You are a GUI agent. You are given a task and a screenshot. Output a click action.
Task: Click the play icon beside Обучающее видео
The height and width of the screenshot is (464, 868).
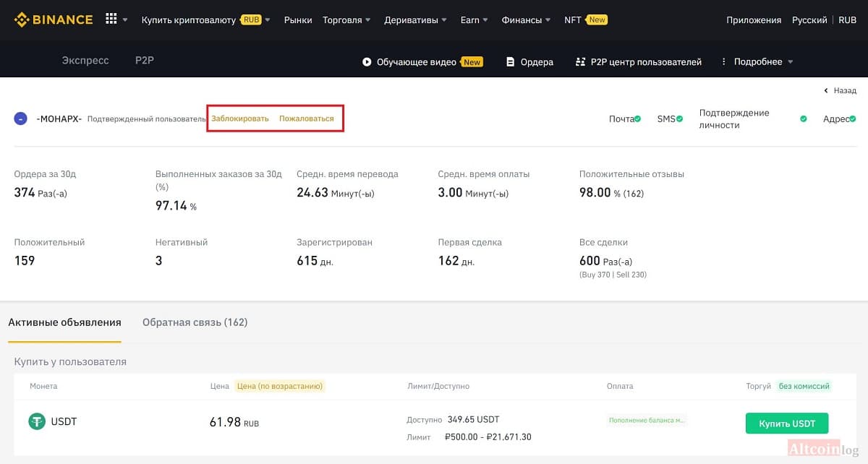coord(367,62)
